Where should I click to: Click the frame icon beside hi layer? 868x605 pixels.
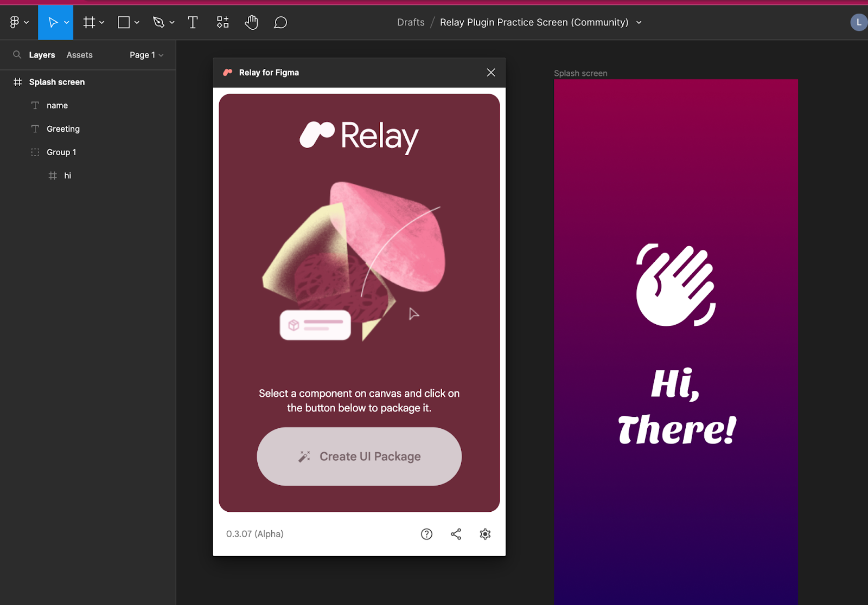point(53,175)
